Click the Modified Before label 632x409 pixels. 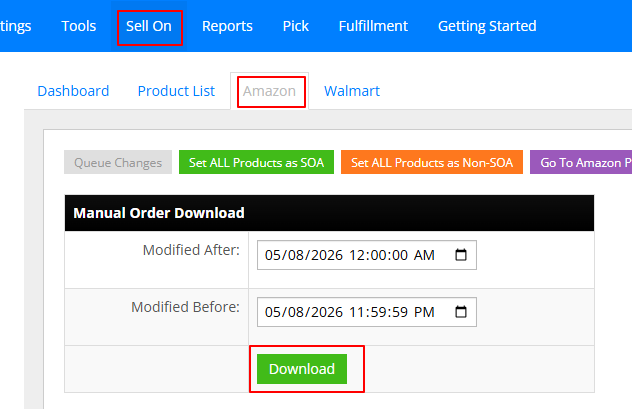pos(185,307)
